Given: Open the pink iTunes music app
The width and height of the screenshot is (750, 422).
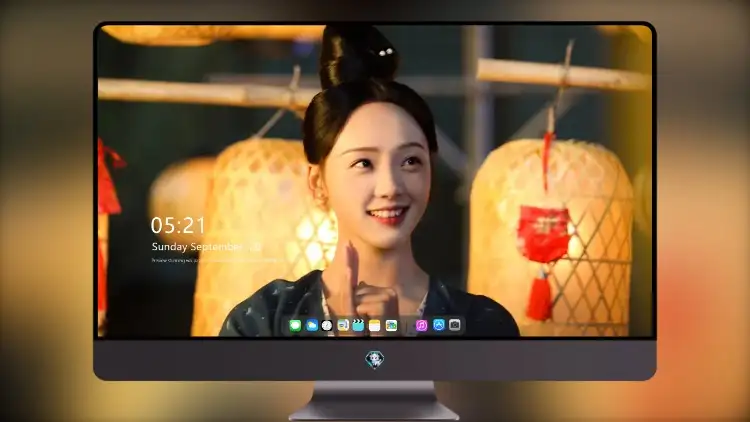Looking at the screenshot, I should coord(421,325).
